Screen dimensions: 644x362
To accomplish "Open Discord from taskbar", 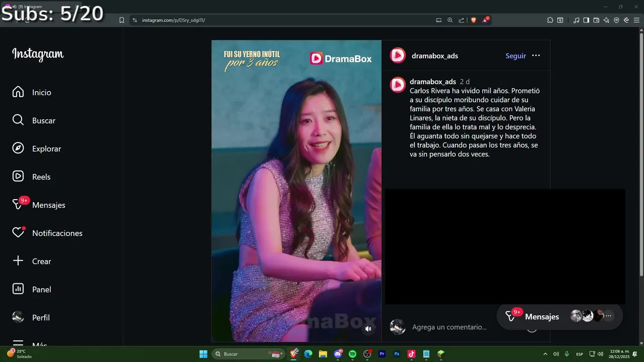I will coord(338,354).
